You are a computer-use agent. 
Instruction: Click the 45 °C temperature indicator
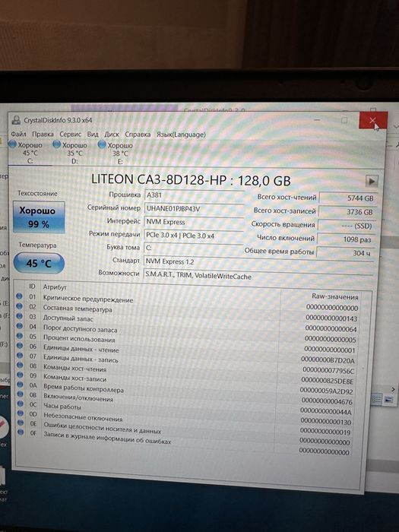click(39, 263)
